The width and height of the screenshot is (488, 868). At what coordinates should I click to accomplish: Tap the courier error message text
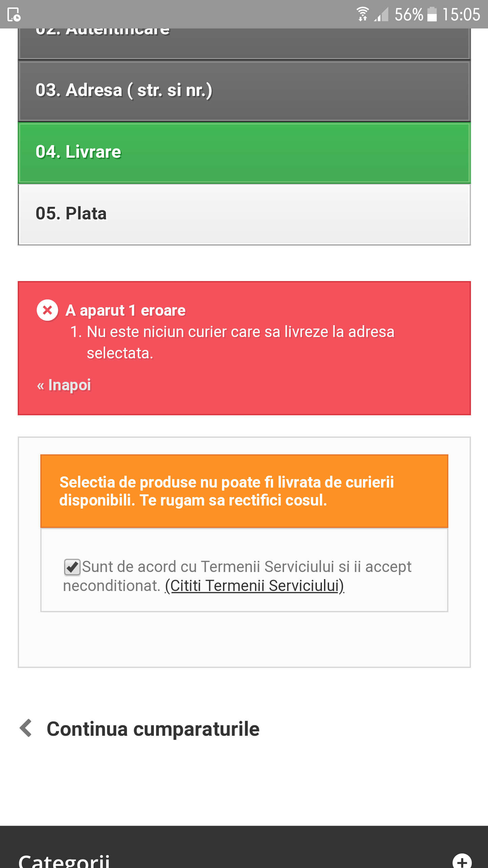click(x=240, y=342)
